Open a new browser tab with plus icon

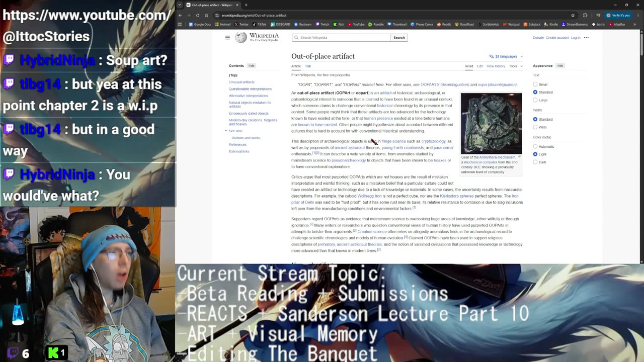coord(246,5)
